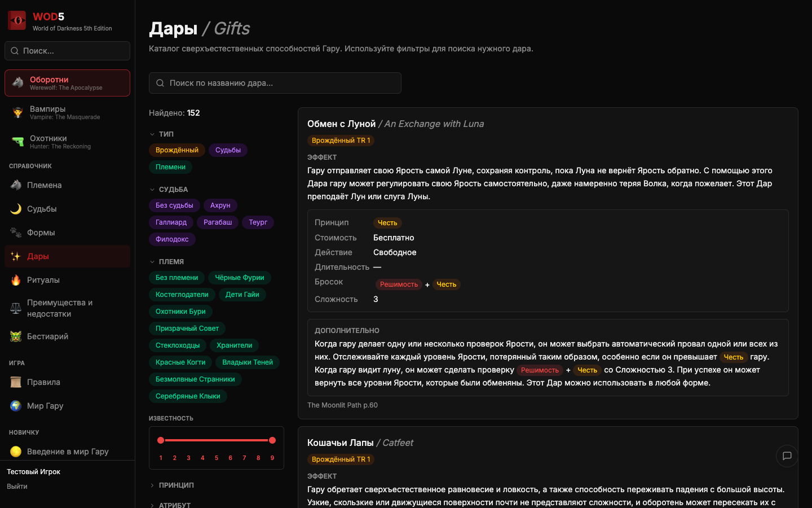Click the number 5 on Известность scale
Viewport: 812px width, 508px height.
tap(217, 458)
